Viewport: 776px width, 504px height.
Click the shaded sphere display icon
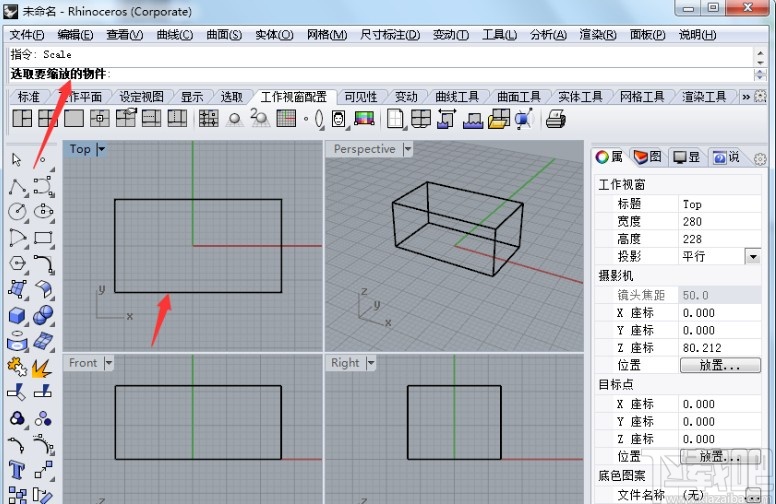tap(235, 119)
